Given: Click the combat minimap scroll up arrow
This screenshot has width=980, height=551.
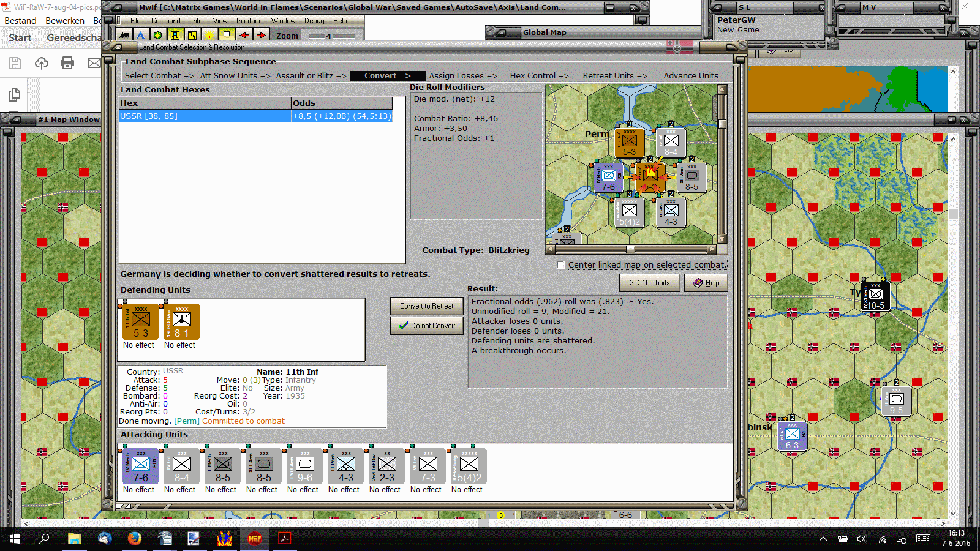Looking at the screenshot, I should (722, 89).
